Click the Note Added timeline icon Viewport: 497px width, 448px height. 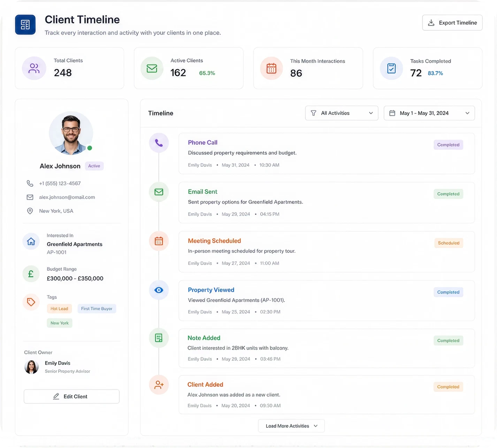pyautogui.click(x=159, y=338)
